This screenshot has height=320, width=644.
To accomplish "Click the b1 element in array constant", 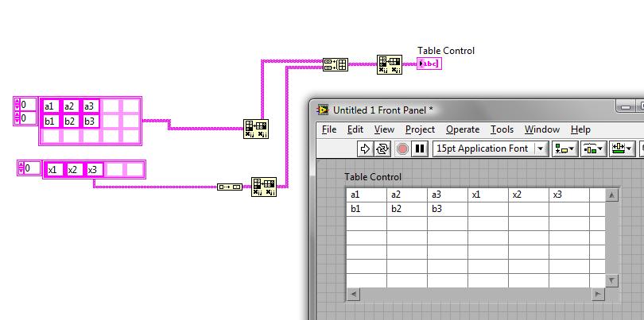I will point(52,121).
